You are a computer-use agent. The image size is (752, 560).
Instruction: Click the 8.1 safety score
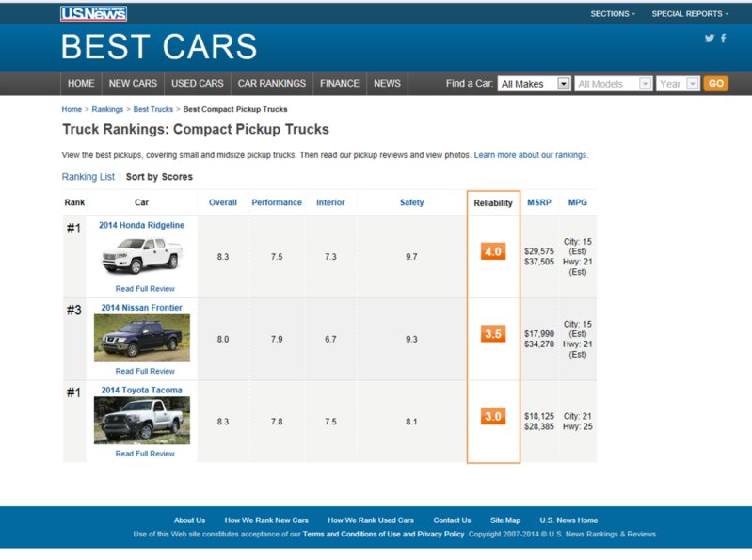(411, 422)
